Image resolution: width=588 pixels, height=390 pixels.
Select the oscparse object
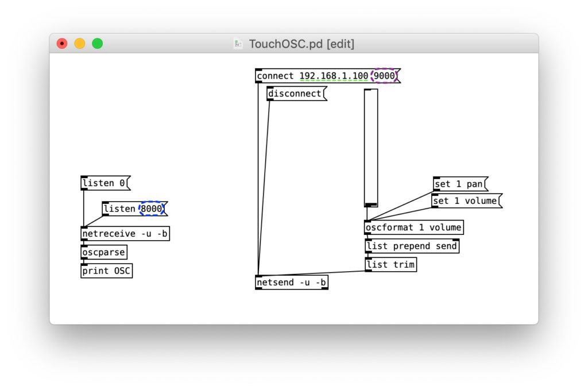pos(103,252)
